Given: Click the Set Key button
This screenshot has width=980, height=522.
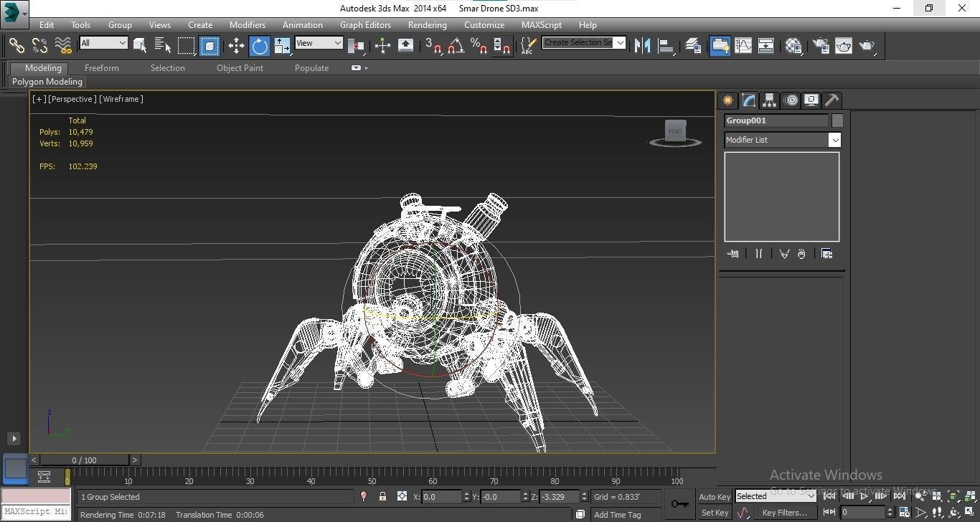Looking at the screenshot, I should tap(715, 513).
